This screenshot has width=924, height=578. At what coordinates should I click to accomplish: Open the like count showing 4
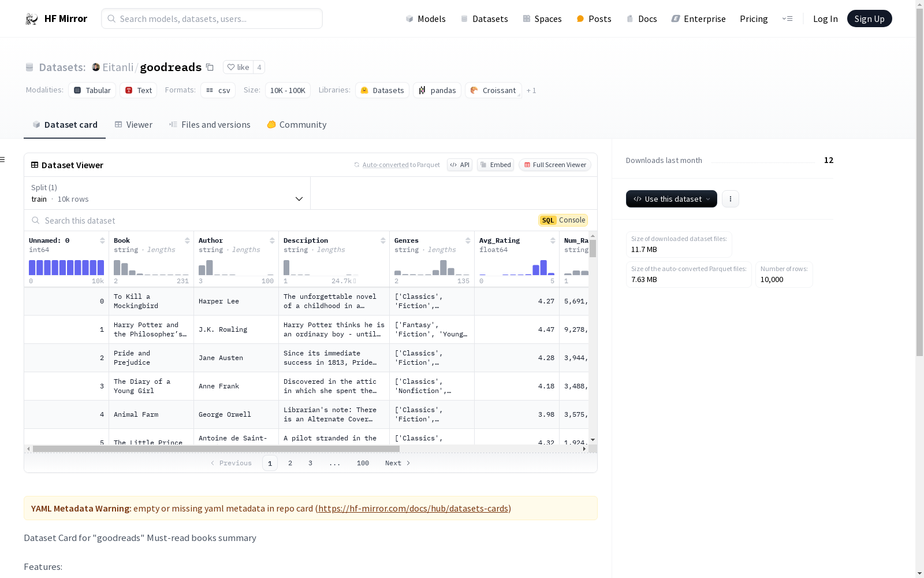point(259,67)
